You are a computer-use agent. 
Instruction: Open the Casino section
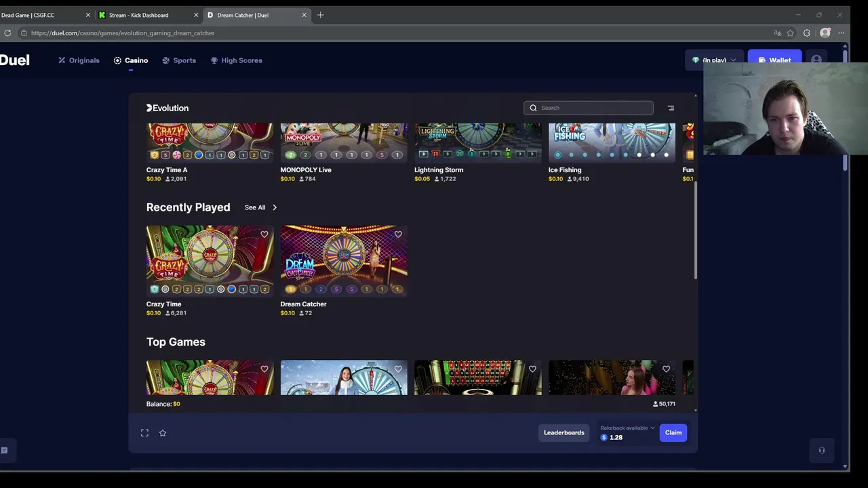click(131, 60)
